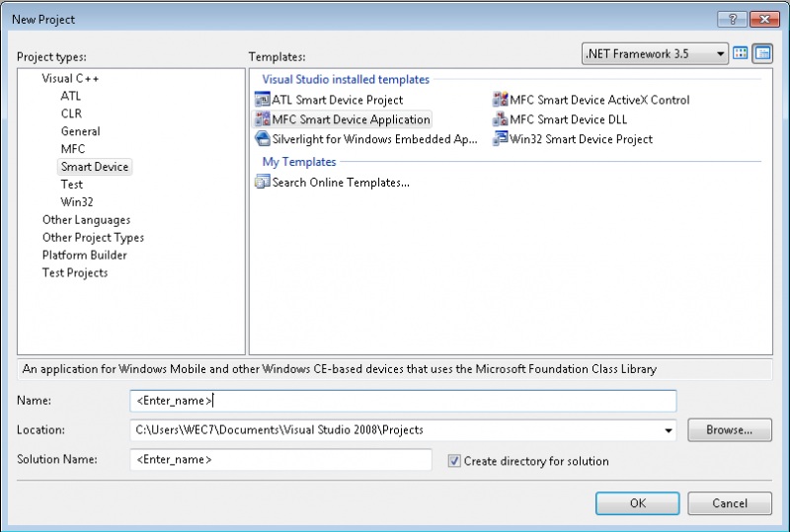
Task: Select 'MFC Smart Device ActiveX Control' text
Action: coord(599,100)
